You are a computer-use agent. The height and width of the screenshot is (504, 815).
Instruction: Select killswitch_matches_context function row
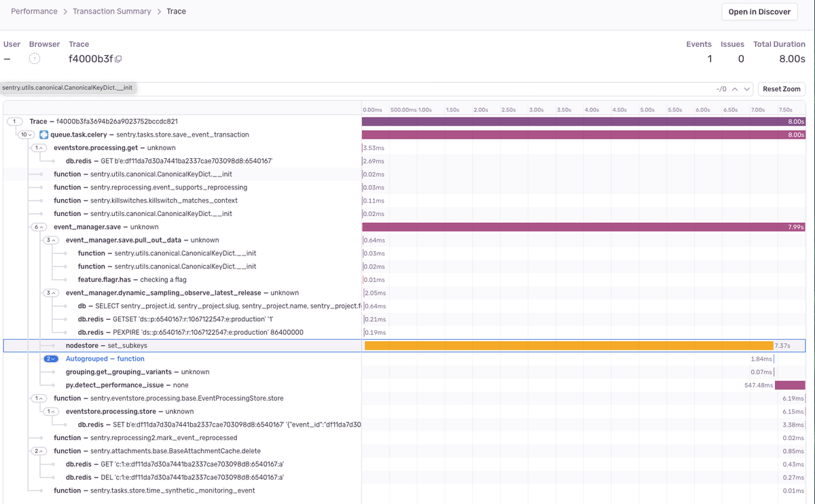[x=404, y=200]
